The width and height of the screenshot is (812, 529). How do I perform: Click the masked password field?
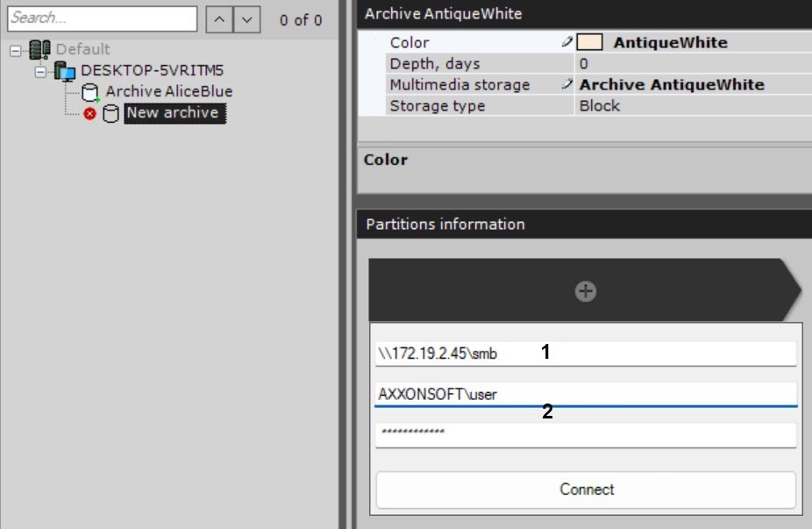click(x=586, y=434)
